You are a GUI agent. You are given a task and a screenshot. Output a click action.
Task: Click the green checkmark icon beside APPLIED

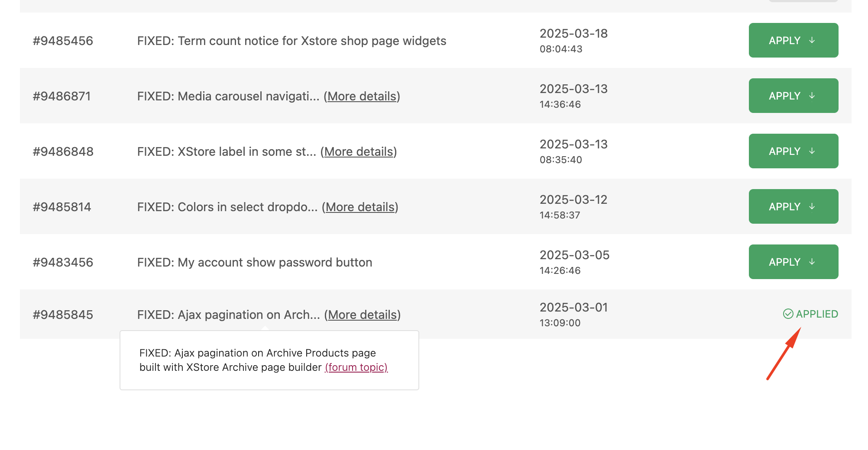click(x=788, y=314)
